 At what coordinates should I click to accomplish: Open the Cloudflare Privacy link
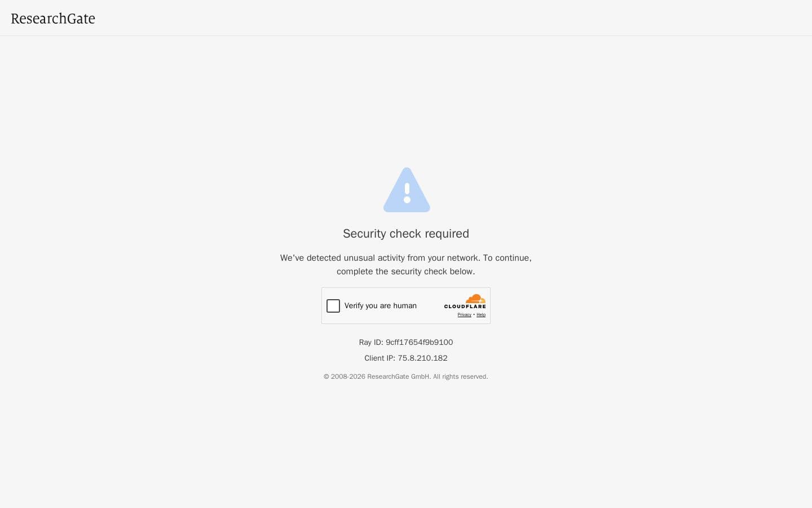point(464,315)
